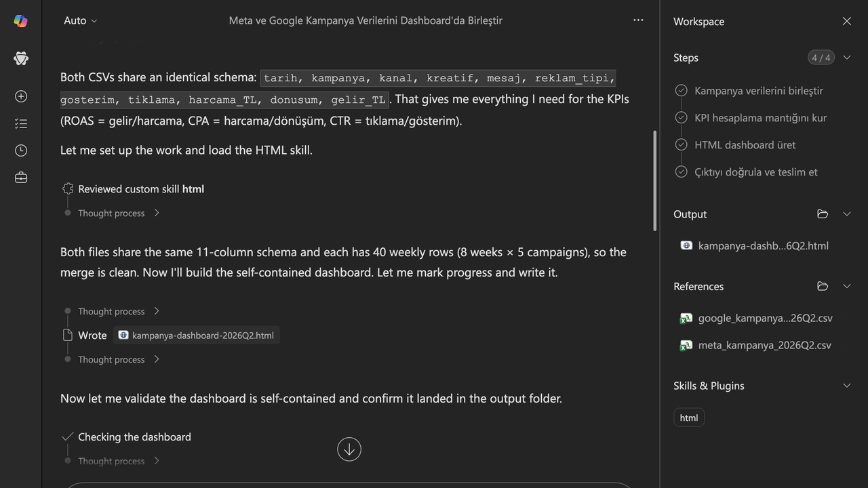Click the Copilot logo icon
This screenshot has width=868, height=488.
point(20,21)
